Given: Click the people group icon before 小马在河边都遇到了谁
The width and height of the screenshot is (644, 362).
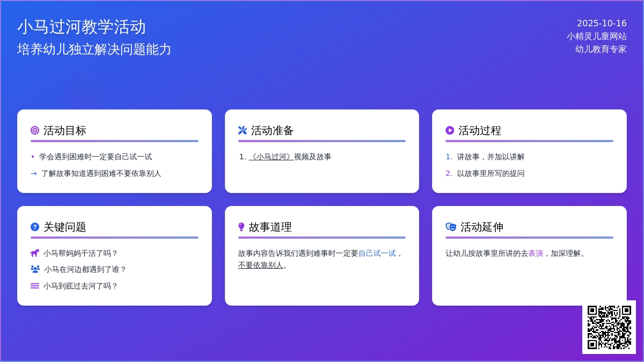Looking at the screenshot, I should coord(35,269).
